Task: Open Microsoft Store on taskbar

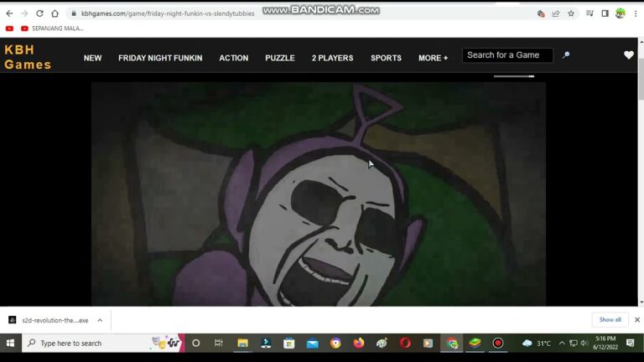Action: click(288, 343)
